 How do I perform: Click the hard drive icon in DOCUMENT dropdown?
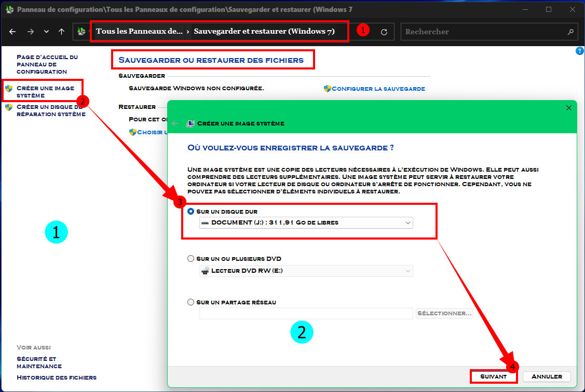point(205,223)
